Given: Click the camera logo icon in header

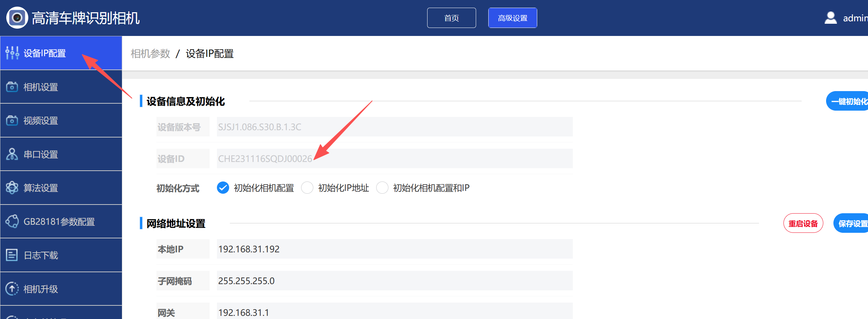Looking at the screenshot, I should [17, 18].
